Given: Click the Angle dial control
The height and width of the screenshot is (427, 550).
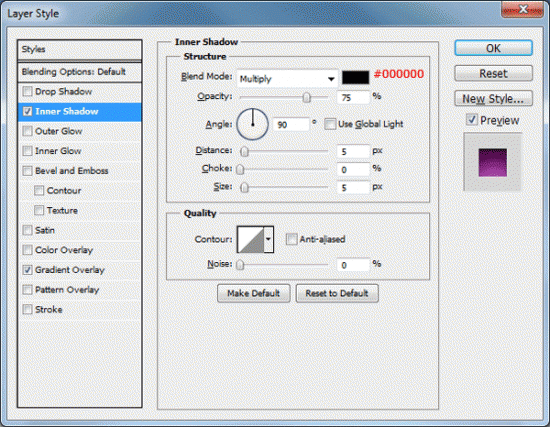Looking at the screenshot, I should [253, 124].
